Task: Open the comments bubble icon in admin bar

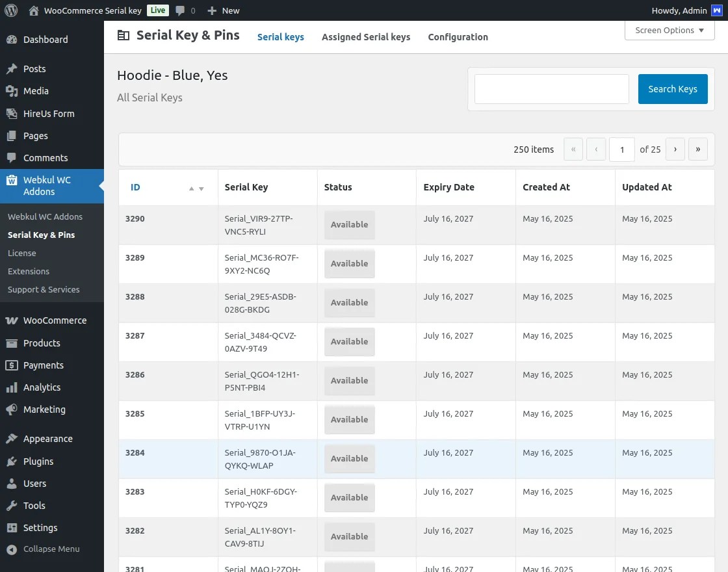Action: tap(181, 10)
